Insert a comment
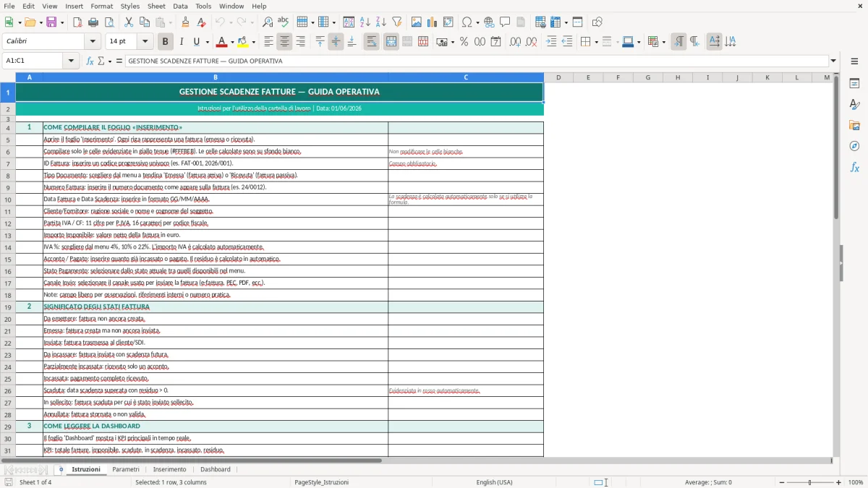Viewport: 868px width, 488px height. tap(505, 22)
